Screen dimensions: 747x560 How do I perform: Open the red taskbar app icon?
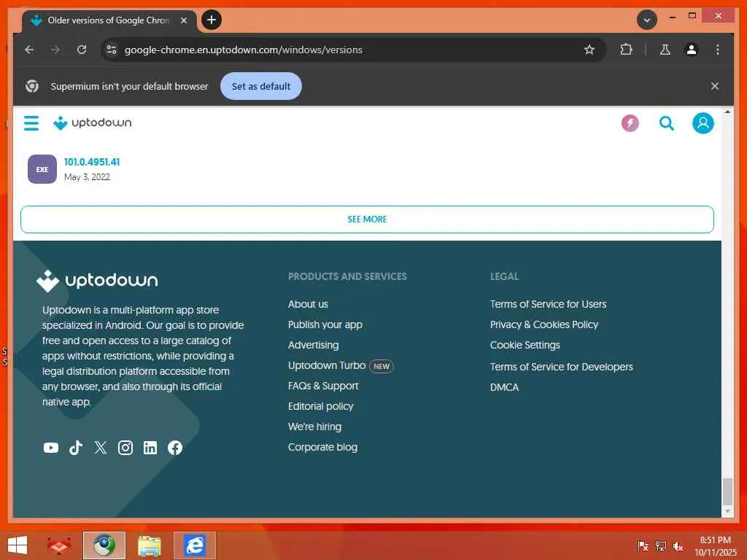coord(59,545)
